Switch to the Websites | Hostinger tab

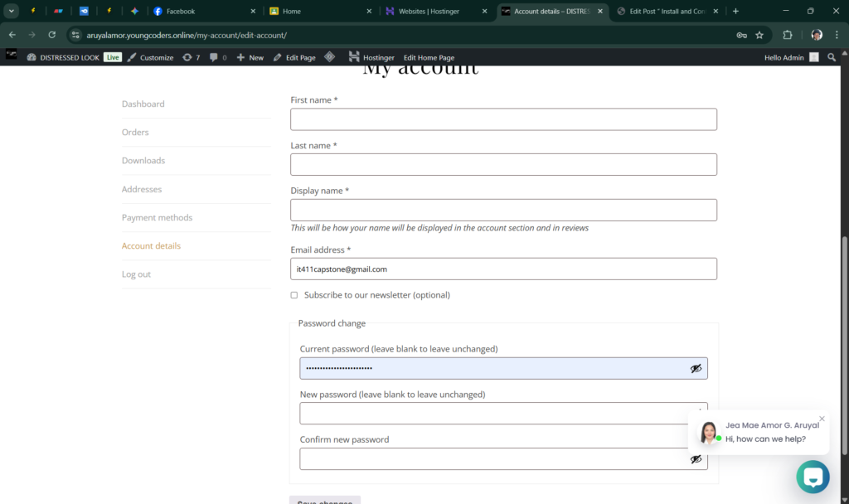tap(429, 12)
